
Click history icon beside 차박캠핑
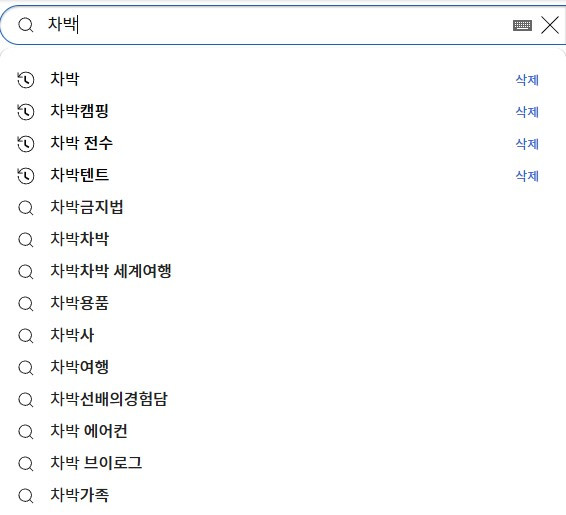coord(26,112)
